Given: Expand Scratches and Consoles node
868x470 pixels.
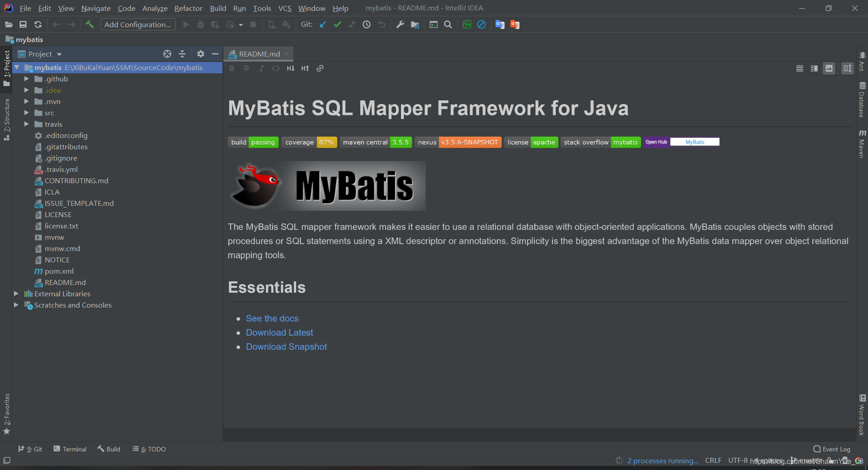Looking at the screenshot, I should pyautogui.click(x=16, y=305).
